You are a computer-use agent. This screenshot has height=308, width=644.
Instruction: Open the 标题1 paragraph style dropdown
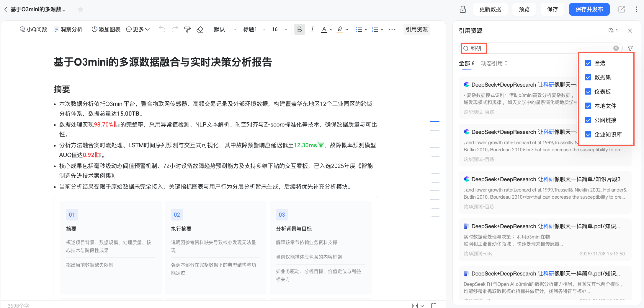(x=254, y=29)
